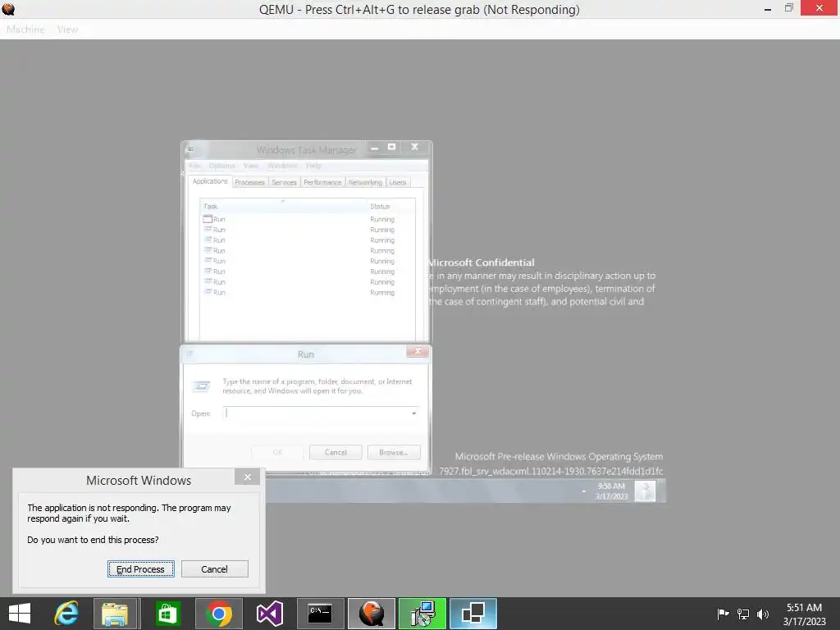This screenshot has width=840, height=630.
Task: Open Visual Studio from the taskbar
Action: pos(269,614)
